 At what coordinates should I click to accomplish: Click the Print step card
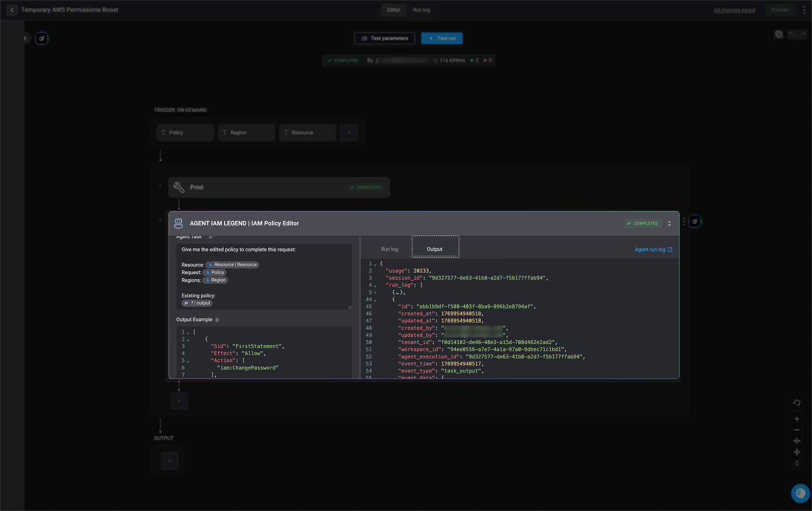279,187
